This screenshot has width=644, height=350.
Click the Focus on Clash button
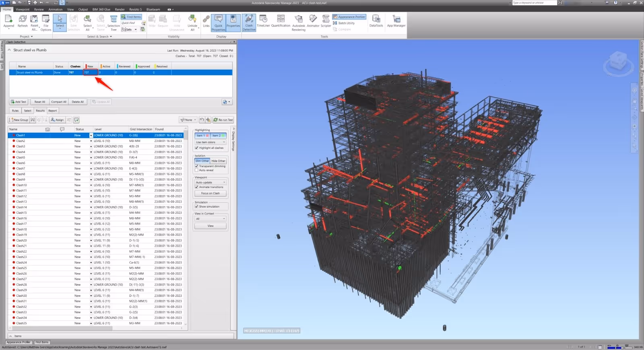[211, 194]
